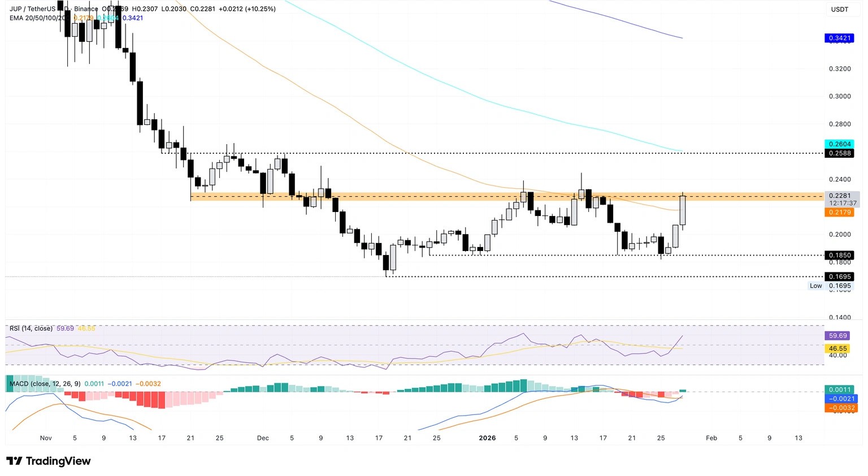868x476 pixels.
Task: Expand the D timeframe in the legend
Action: [67, 9]
